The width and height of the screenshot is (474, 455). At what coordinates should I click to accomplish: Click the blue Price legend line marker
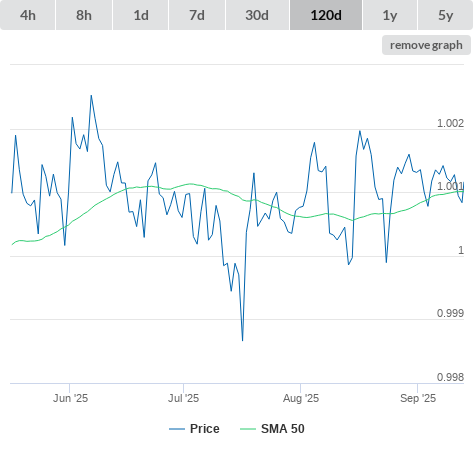click(177, 429)
